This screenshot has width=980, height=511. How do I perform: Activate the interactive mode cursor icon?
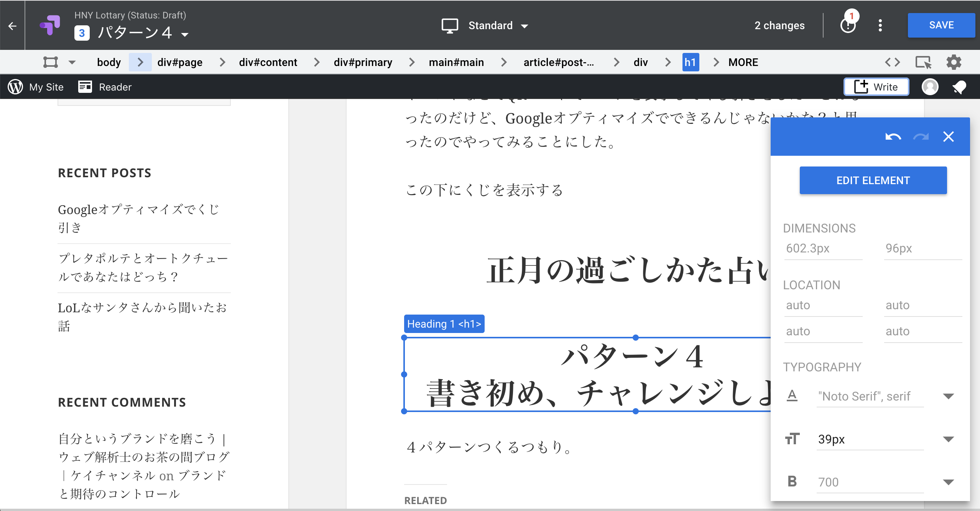pos(923,62)
